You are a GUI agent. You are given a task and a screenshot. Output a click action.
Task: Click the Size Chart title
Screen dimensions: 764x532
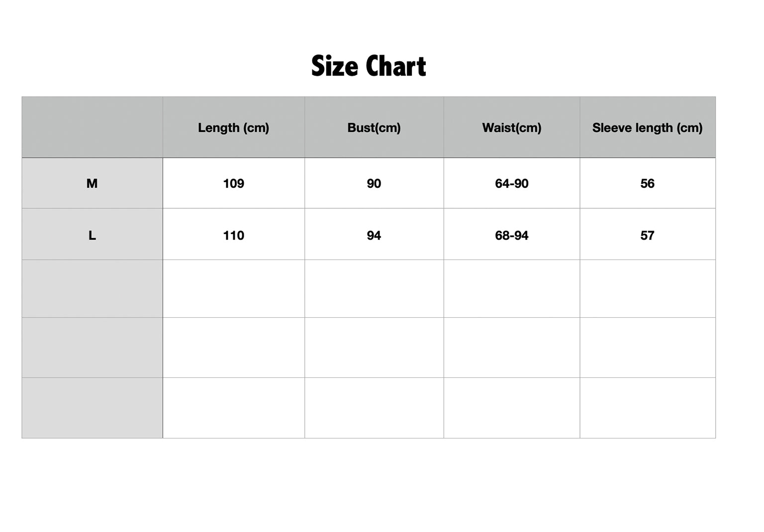tap(369, 66)
